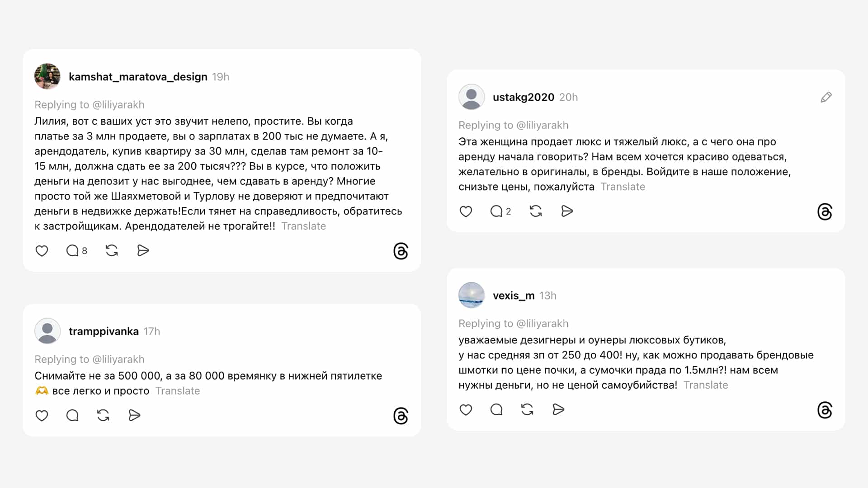Send vexis_m's post using share icon
The image size is (868, 488).
click(x=558, y=410)
